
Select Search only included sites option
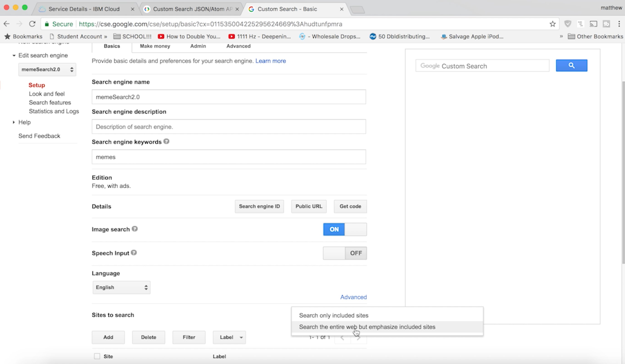pyautogui.click(x=334, y=315)
